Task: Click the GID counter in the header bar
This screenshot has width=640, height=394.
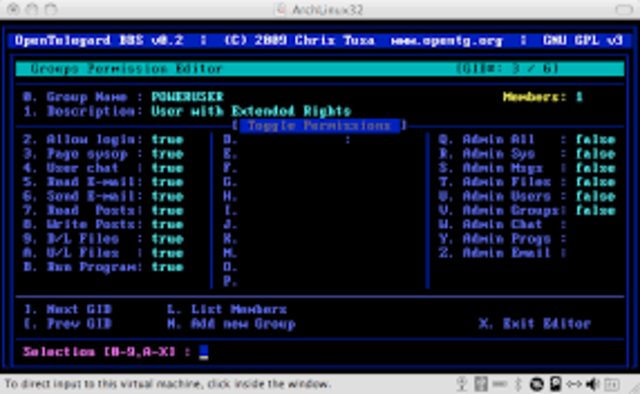Action: coord(507,69)
